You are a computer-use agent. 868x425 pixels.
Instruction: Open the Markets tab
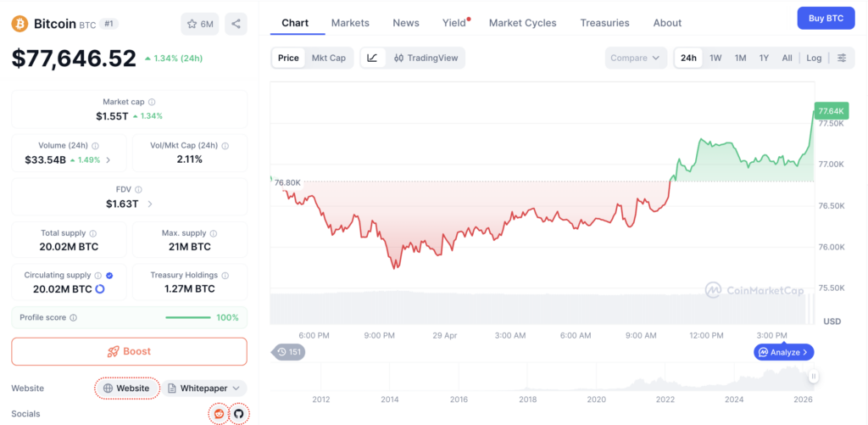tap(350, 23)
